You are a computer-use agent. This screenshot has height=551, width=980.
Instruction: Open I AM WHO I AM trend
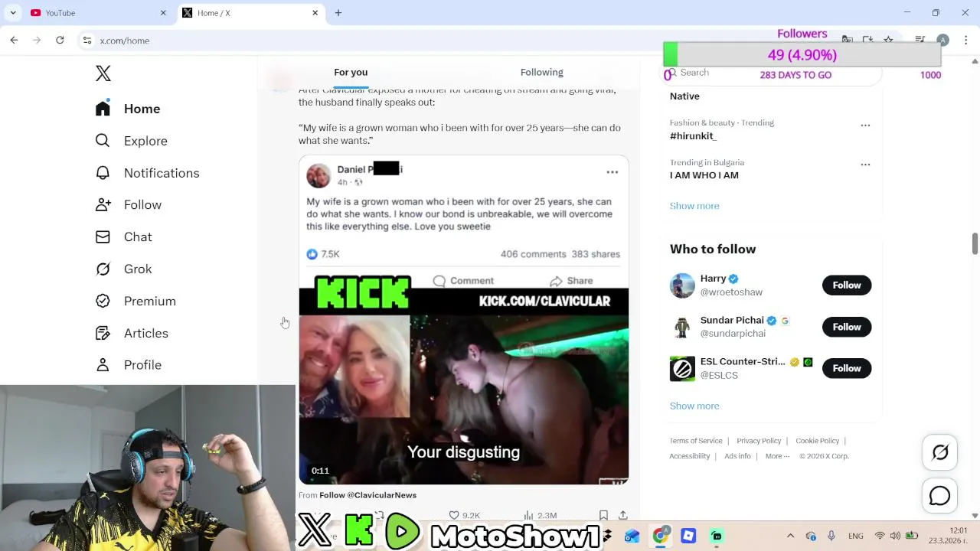tap(704, 175)
